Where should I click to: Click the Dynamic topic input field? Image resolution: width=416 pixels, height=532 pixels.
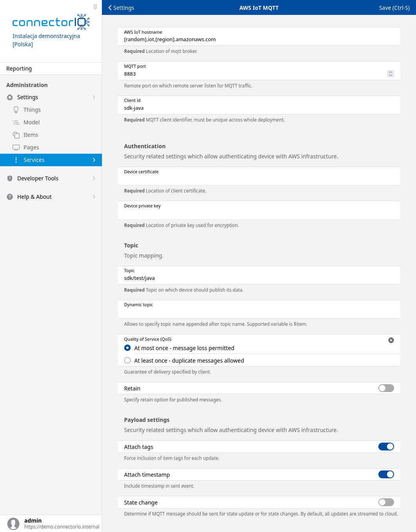tap(259, 309)
